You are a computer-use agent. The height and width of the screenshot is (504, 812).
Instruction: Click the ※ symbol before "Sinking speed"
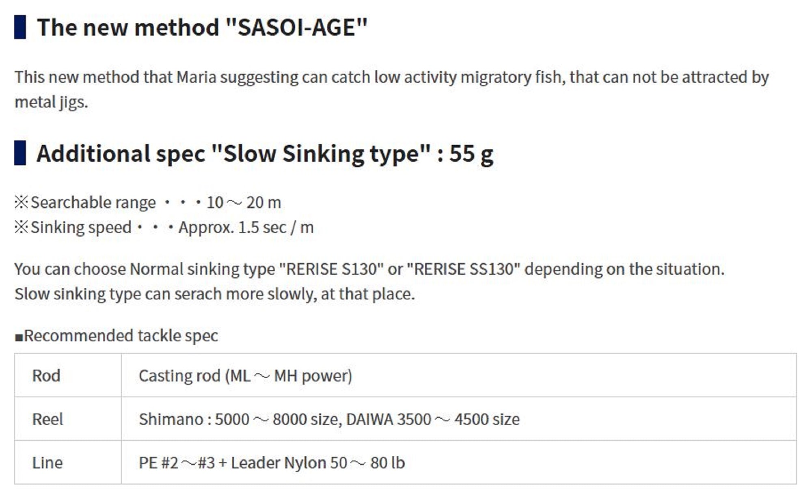pos(21,227)
